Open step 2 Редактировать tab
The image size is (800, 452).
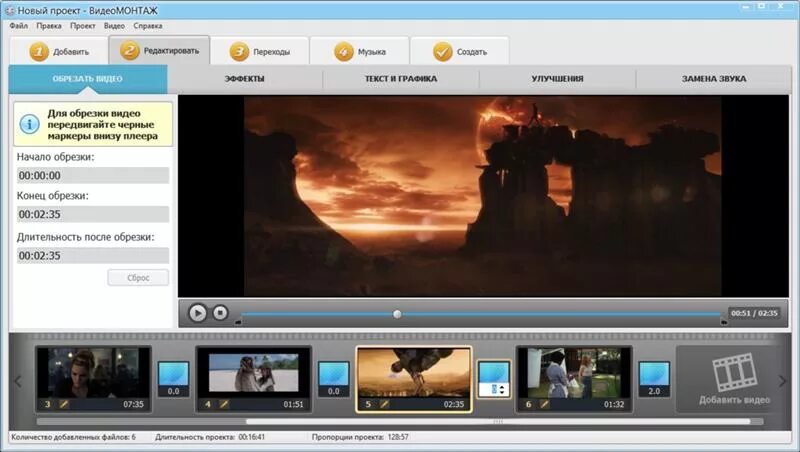coord(159,51)
